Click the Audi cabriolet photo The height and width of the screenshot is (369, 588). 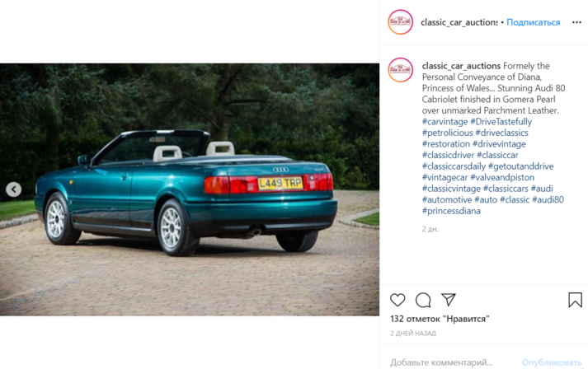(x=190, y=189)
